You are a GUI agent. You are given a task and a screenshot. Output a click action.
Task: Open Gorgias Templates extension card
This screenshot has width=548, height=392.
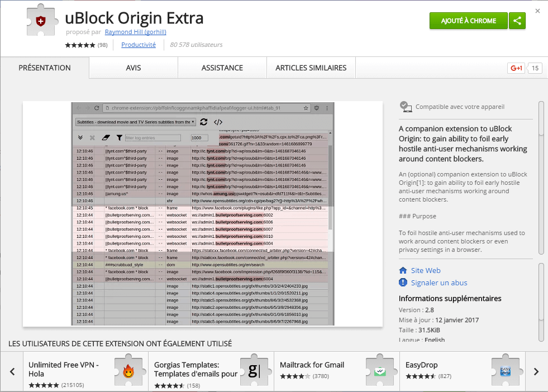(x=211, y=371)
